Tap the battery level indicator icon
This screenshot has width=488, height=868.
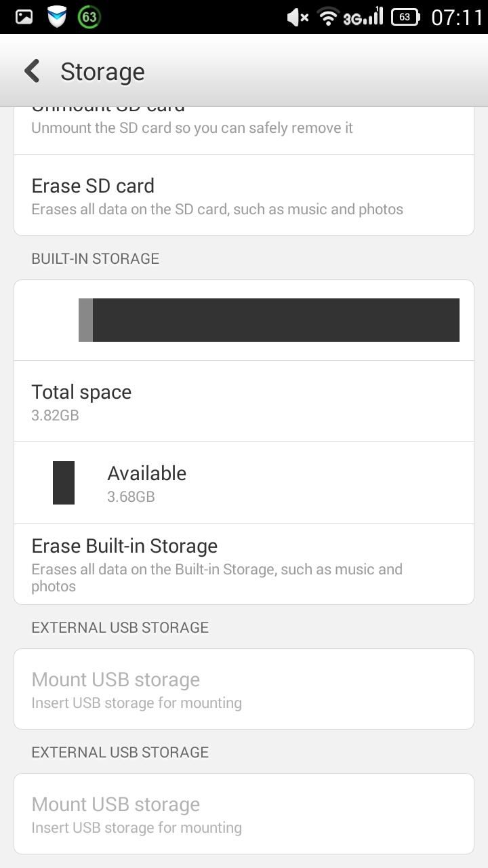click(x=405, y=17)
